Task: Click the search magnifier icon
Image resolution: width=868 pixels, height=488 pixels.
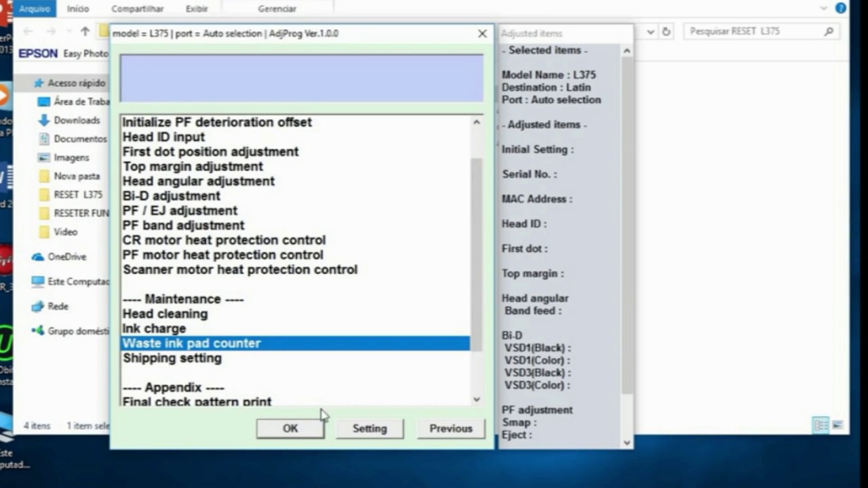Action: pos(829,32)
